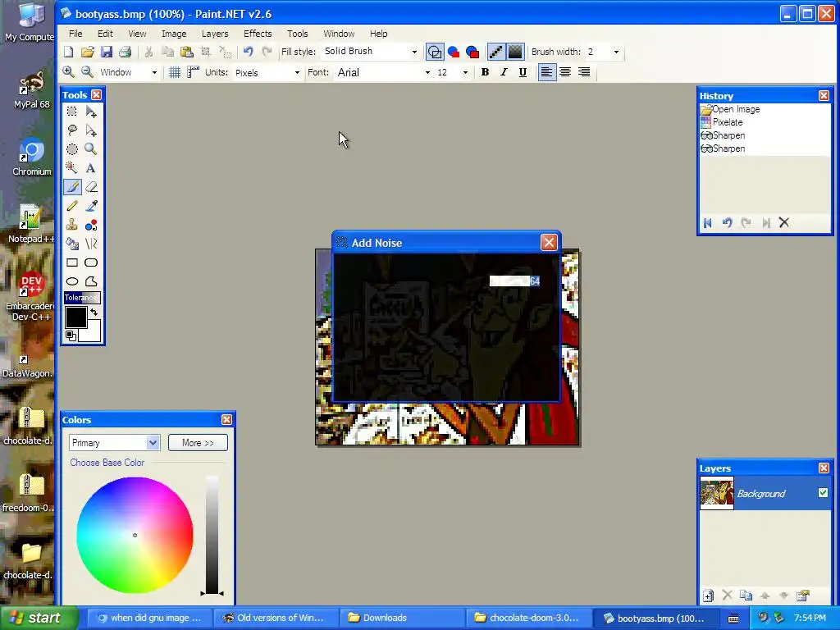
Task: Click the Windows start button
Action: [x=39, y=618]
